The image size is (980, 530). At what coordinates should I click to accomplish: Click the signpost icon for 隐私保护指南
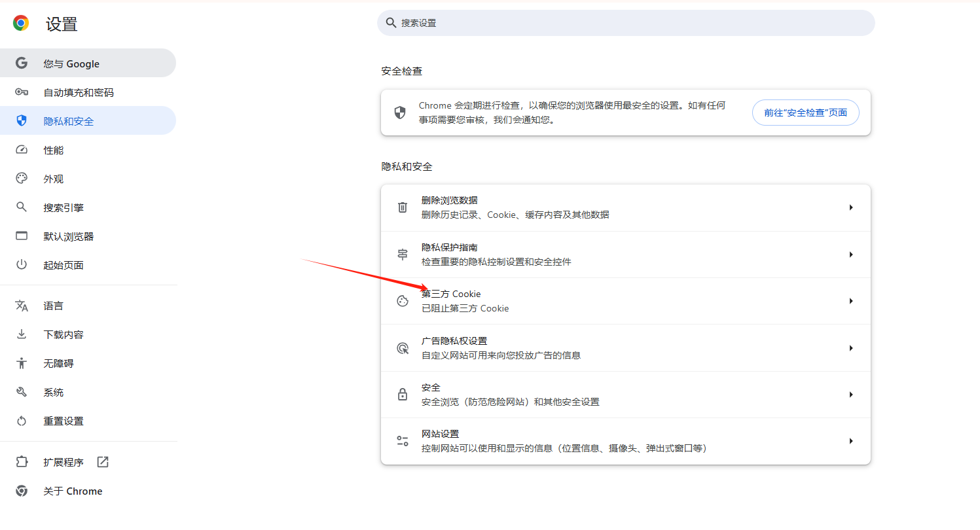pos(403,255)
